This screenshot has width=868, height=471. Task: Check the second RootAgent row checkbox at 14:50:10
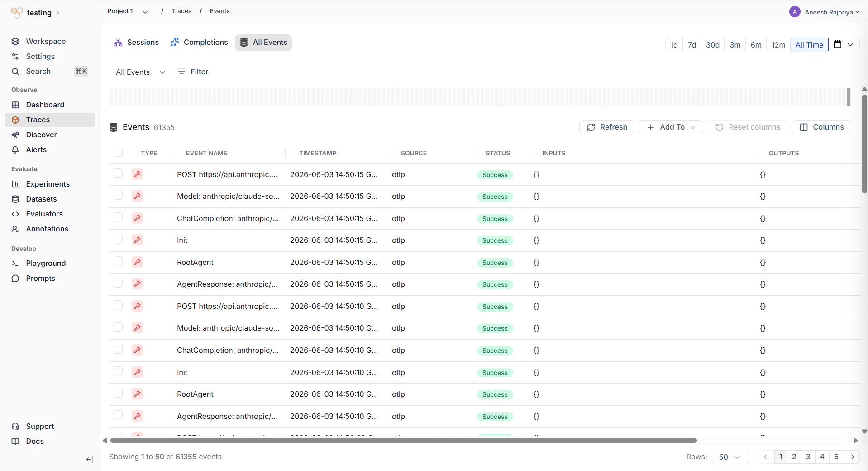(x=118, y=393)
